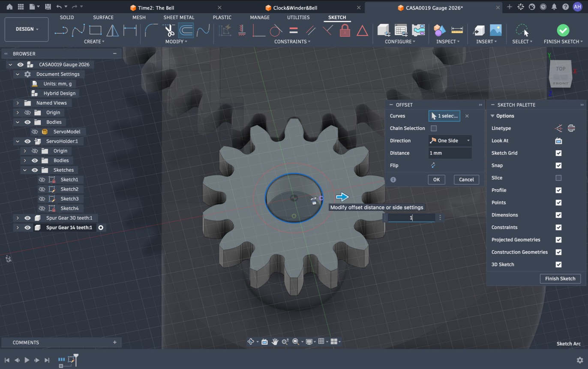Flip the offset direction icon
This screenshot has width=588, height=369.
pyautogui.click(x=433, y=165)
